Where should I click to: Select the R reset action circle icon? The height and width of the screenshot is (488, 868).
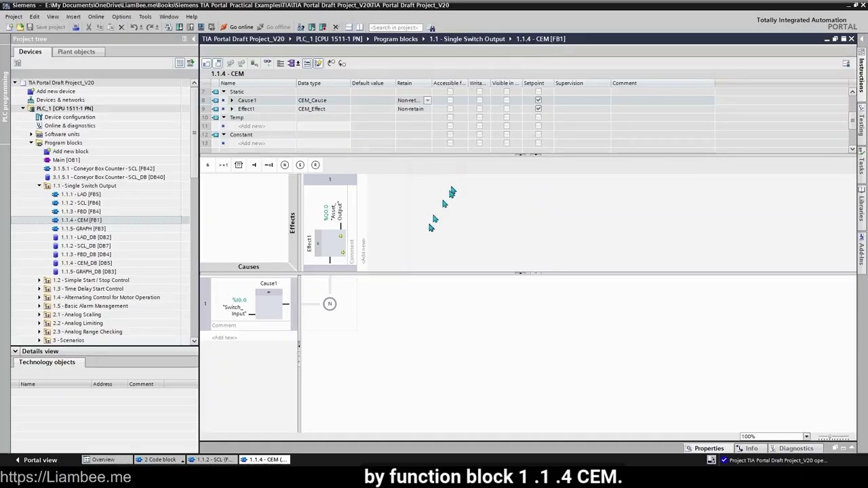[x=315, y=165]
